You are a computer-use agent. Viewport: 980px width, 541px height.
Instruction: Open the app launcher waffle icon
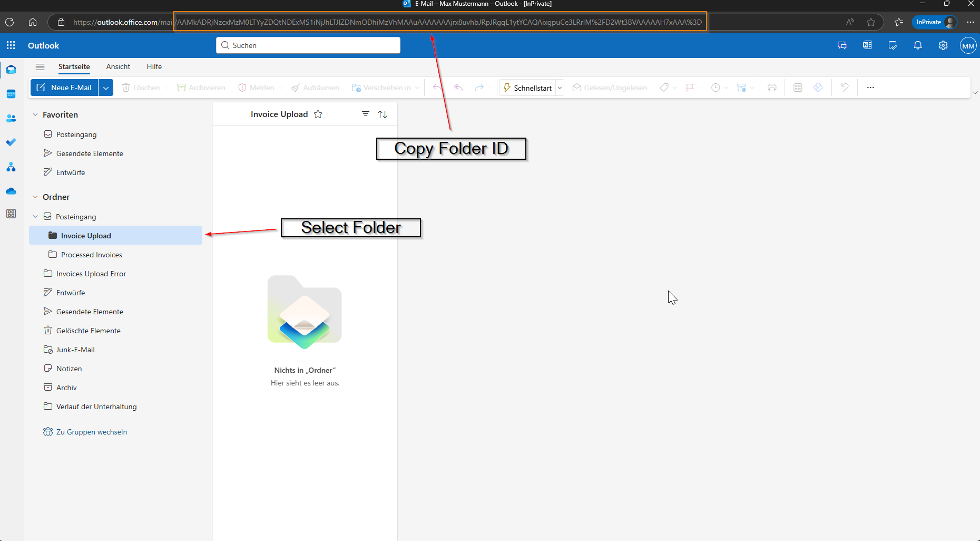(x=11, y=45)
